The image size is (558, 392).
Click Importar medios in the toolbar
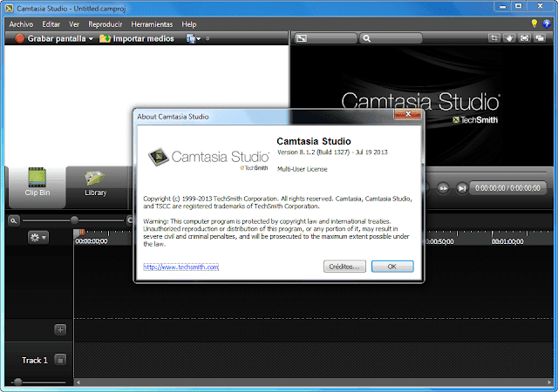click(137, 38)
